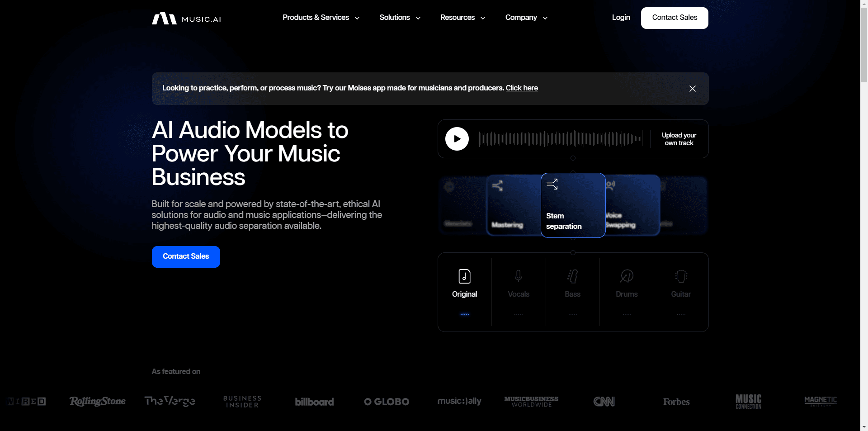Open the music:)ally logo
The width and height of the screenshot is (868, 431).
pyautogui.click(x=459, y=401)
